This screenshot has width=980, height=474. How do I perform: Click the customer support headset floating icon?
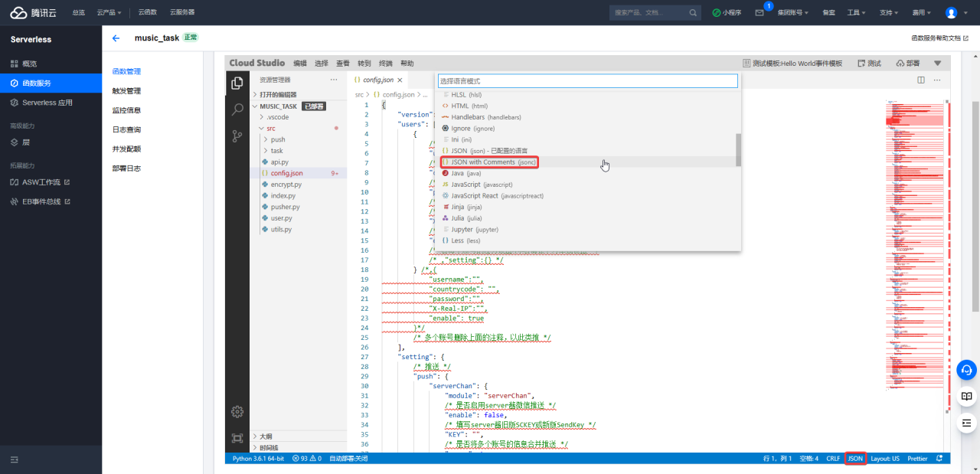click(966, 371)
